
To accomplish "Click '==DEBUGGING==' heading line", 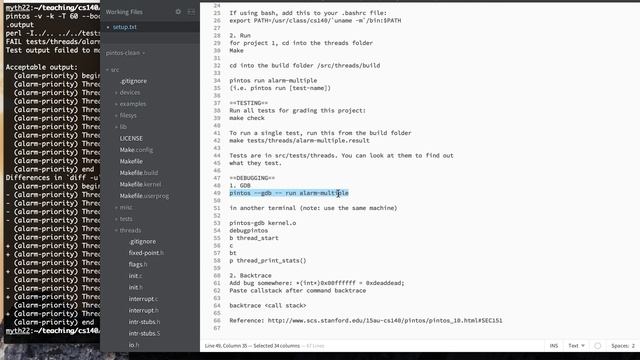I will tap(252, 178).
